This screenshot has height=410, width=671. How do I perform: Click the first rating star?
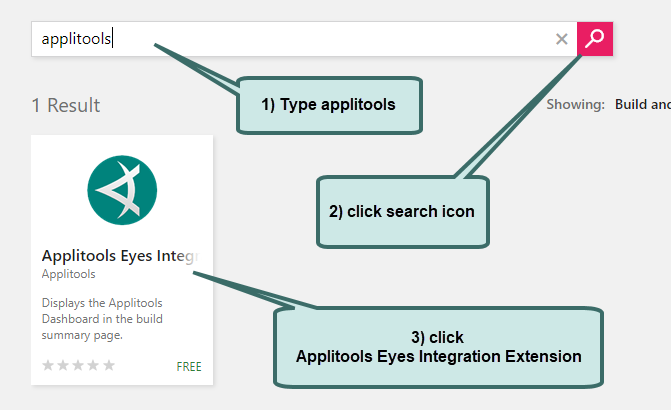click(x=49, y=366)
